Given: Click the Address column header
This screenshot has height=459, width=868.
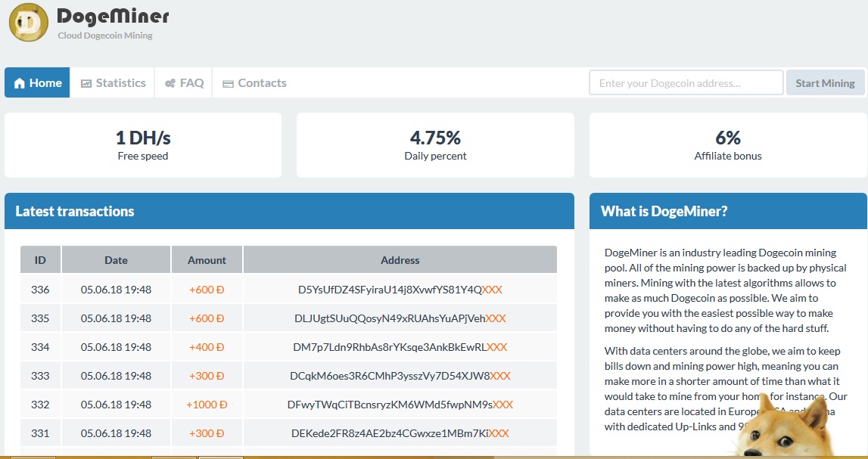Looking at the screenshot, I should coord(400,260).
